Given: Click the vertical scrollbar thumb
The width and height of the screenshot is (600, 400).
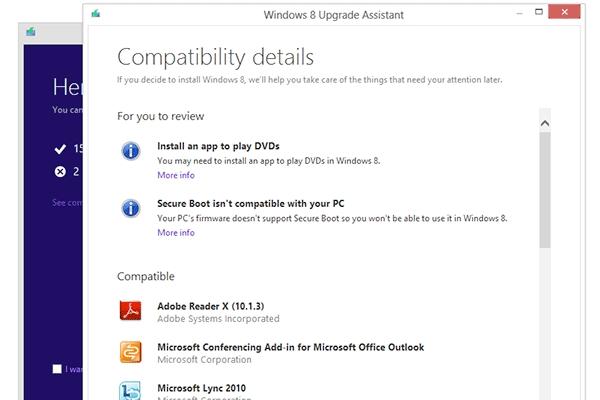Looking at the screenshot, I should click(x=545, y=190).
